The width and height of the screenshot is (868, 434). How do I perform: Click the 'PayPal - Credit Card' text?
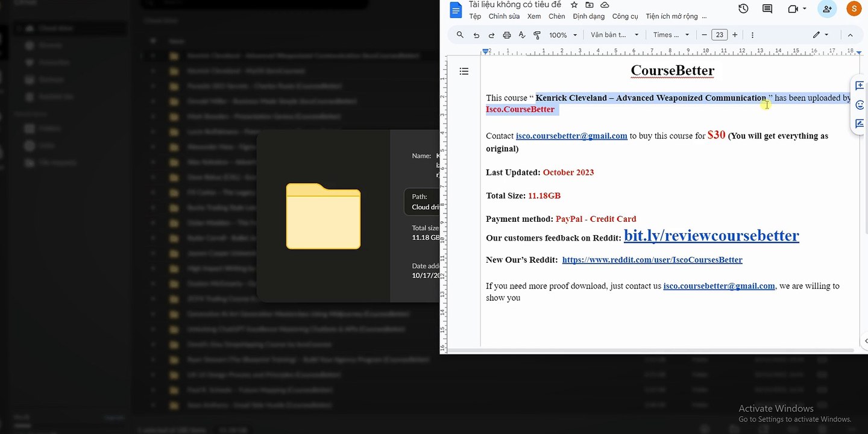tap(596, 219)
